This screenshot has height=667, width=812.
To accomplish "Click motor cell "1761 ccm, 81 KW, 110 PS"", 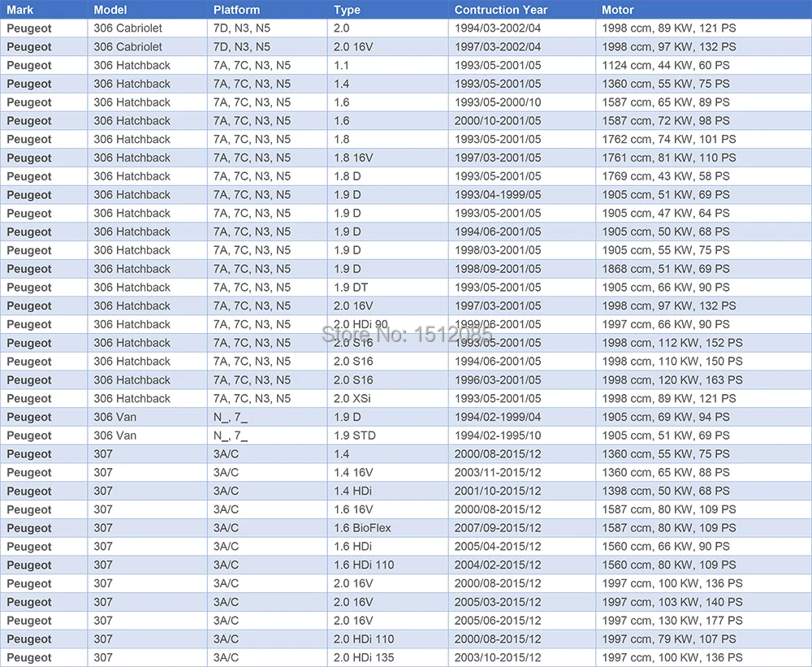I will click(x=704, y=158).
